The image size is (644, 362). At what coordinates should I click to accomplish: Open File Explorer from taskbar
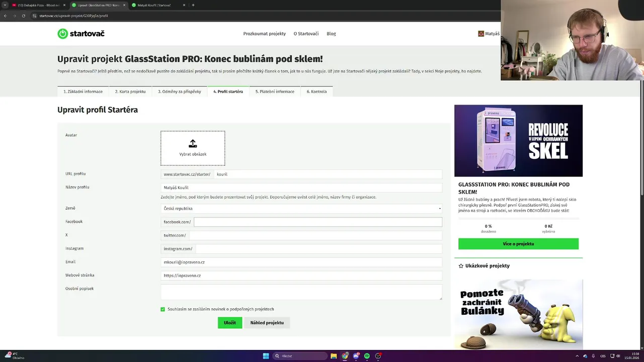[334, 356]
